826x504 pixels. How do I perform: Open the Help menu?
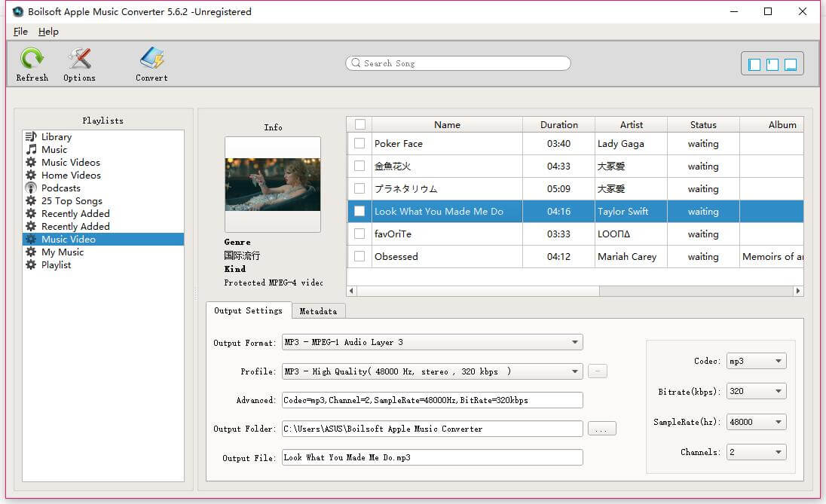(x=48, y=32)
